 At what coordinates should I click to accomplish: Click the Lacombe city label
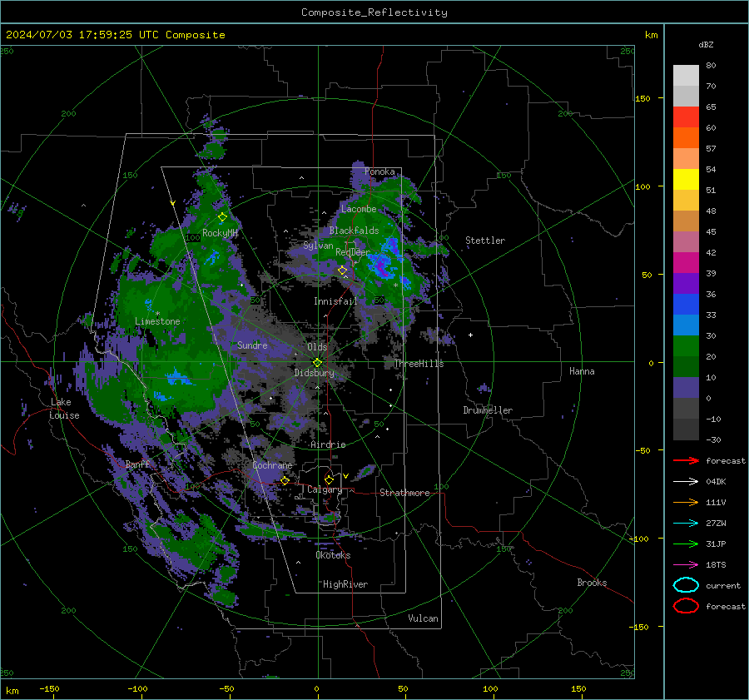pyautogui.click(x=359, y=209)
